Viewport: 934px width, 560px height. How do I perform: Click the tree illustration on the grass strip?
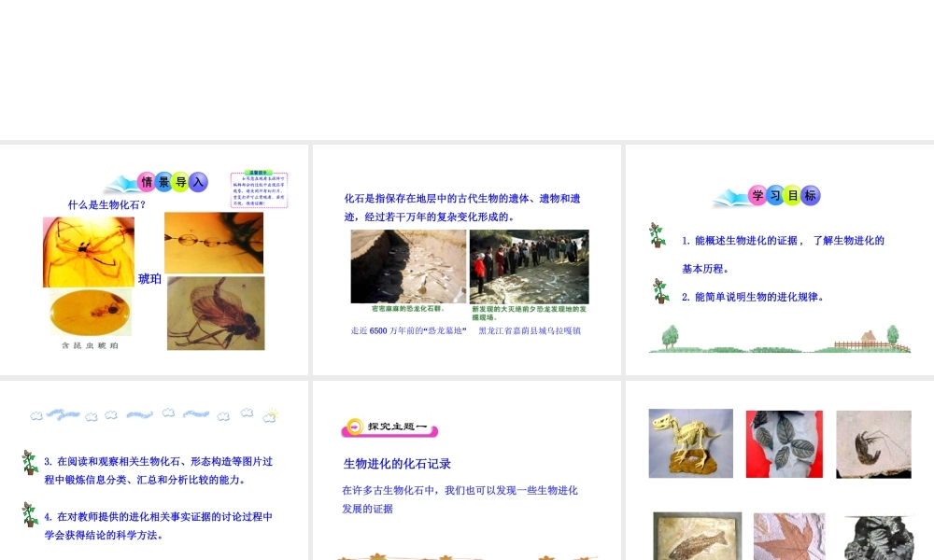(x=671, y=337)
